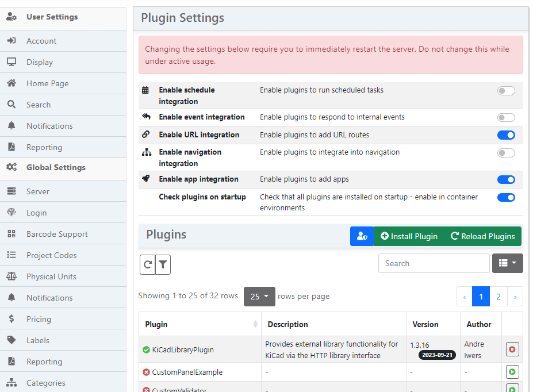Open the plugin table filter icon

click(x=163, y=264)
